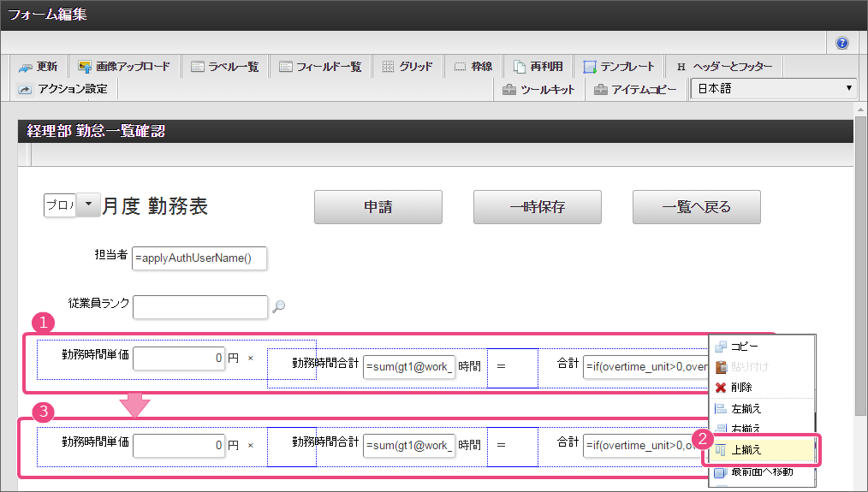
Task: Open the テンプレート template tool
Action: 619,67
